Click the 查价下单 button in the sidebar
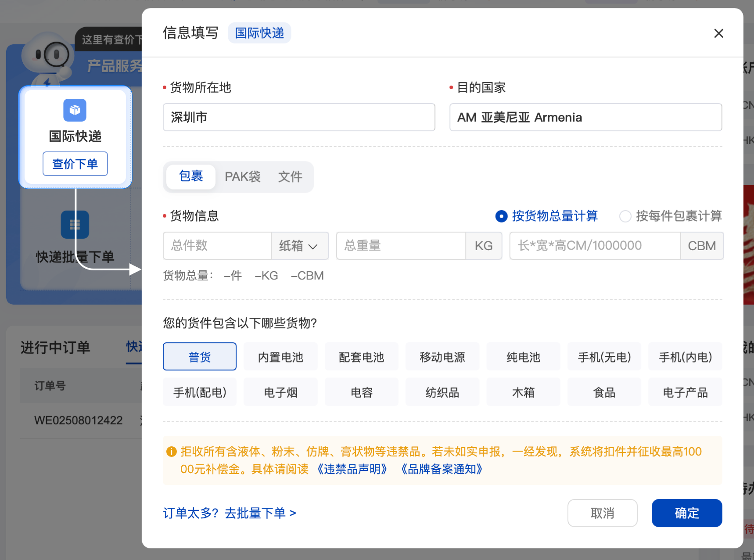The height and width of the screenshot is (560, 754). (x=75, y=164)
